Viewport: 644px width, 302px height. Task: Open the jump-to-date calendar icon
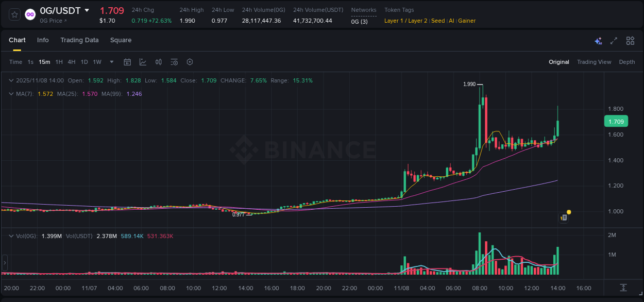pos(127,61)
